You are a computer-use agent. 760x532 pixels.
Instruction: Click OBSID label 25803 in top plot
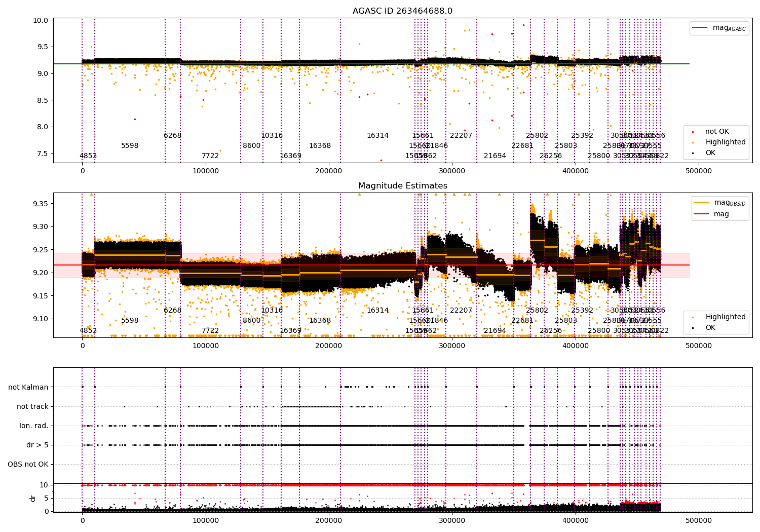[x=566, y=146]
